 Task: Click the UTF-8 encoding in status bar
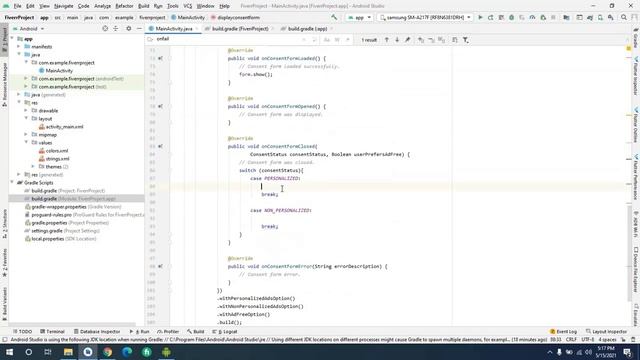[588, 340]
